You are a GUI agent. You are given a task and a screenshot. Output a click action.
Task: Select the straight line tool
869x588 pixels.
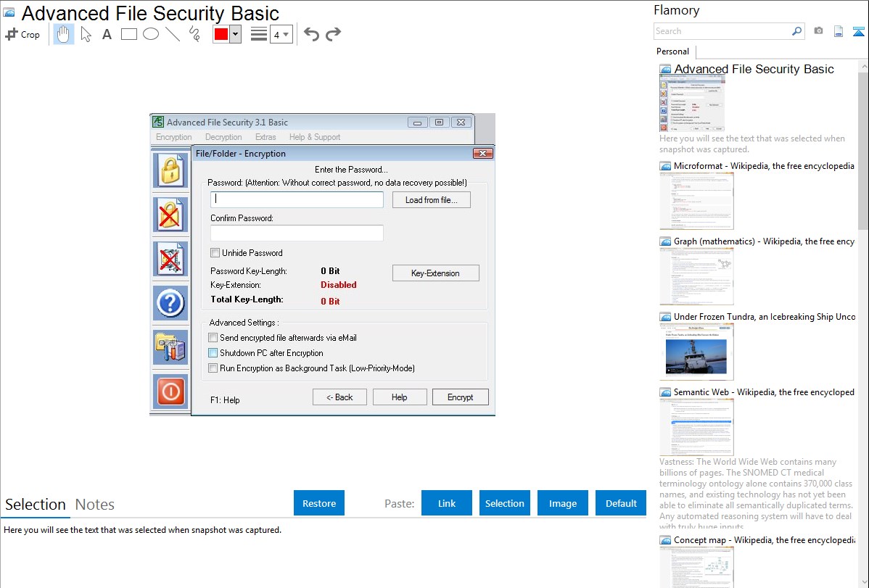pos(173,34)
